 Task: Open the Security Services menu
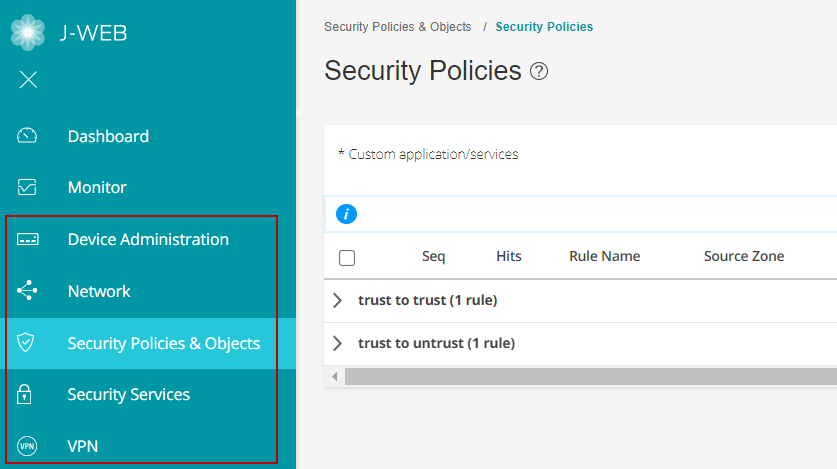(x=128, y=395)
